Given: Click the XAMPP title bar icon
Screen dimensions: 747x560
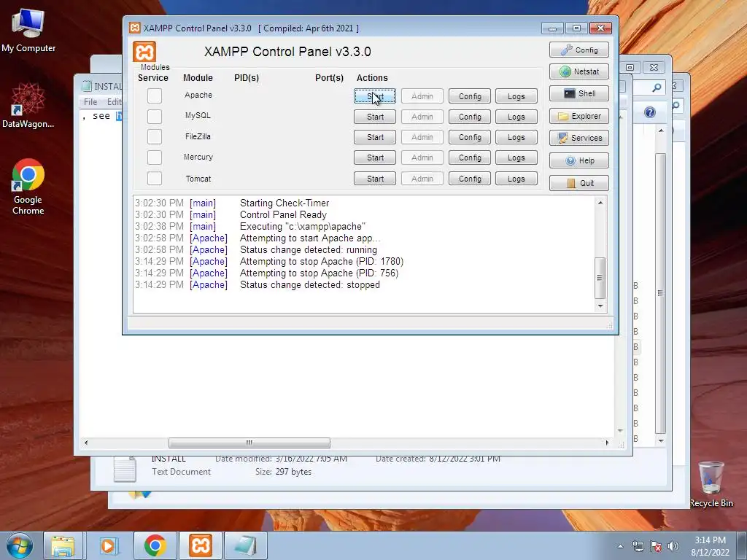Looking at the screenshot, I should click(135, 28).
